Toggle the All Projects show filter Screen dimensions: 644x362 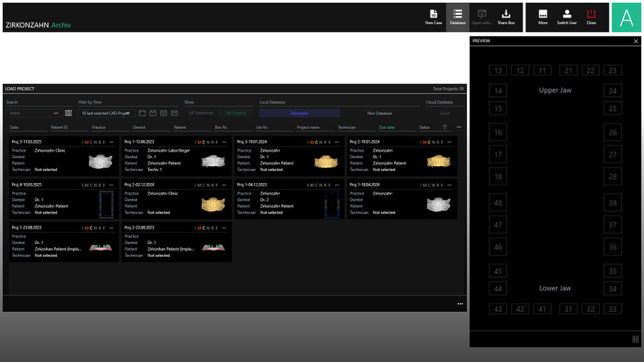[x=237, y=113]
